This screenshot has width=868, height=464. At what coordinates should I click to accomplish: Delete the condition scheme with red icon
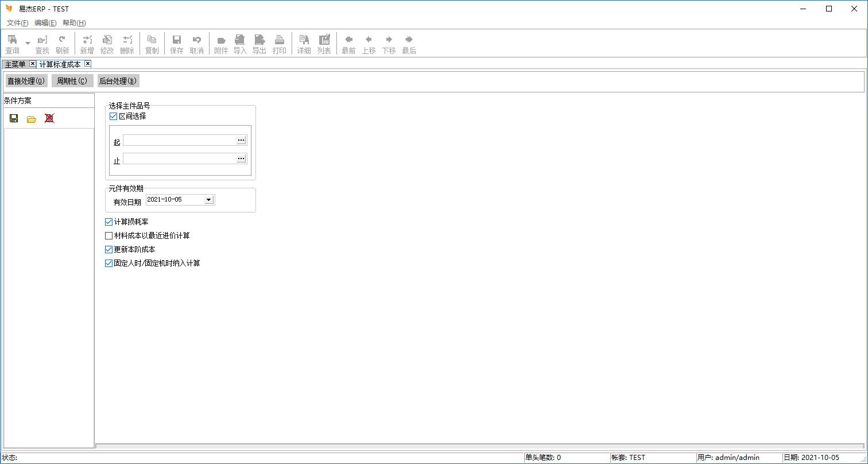49,118
